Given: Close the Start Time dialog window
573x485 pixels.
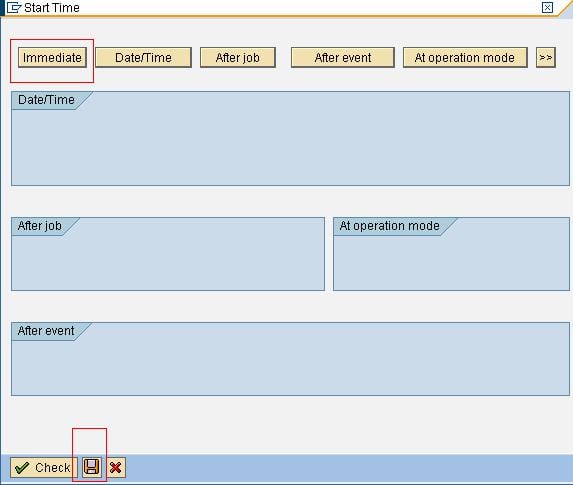Looking at the screenshot, I should [x=547, y=7].
